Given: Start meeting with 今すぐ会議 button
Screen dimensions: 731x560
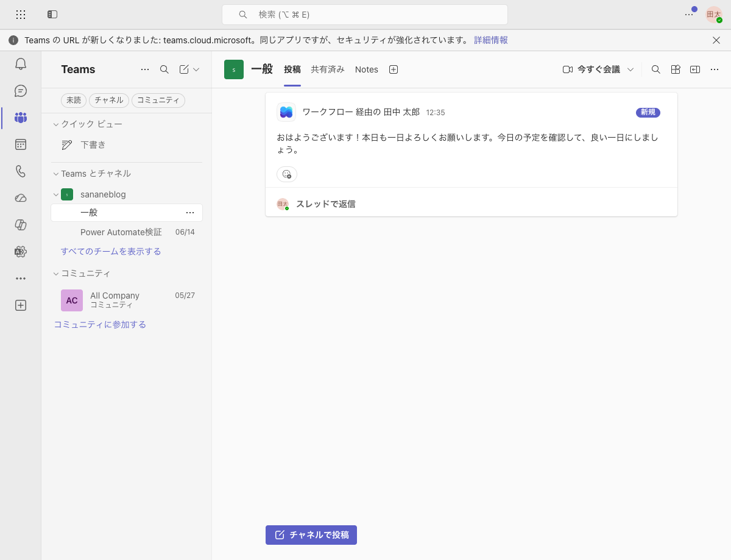Looking at the screenshot, I should [591, 69].
